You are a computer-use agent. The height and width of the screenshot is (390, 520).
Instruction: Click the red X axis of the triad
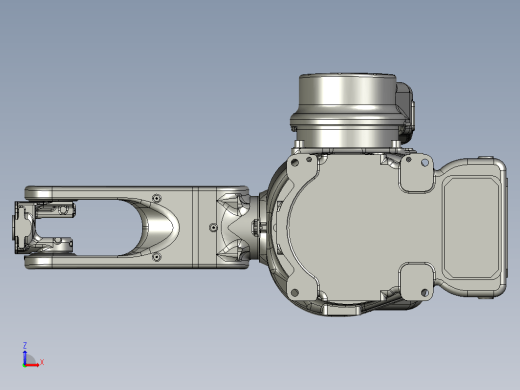pos(32,365)
